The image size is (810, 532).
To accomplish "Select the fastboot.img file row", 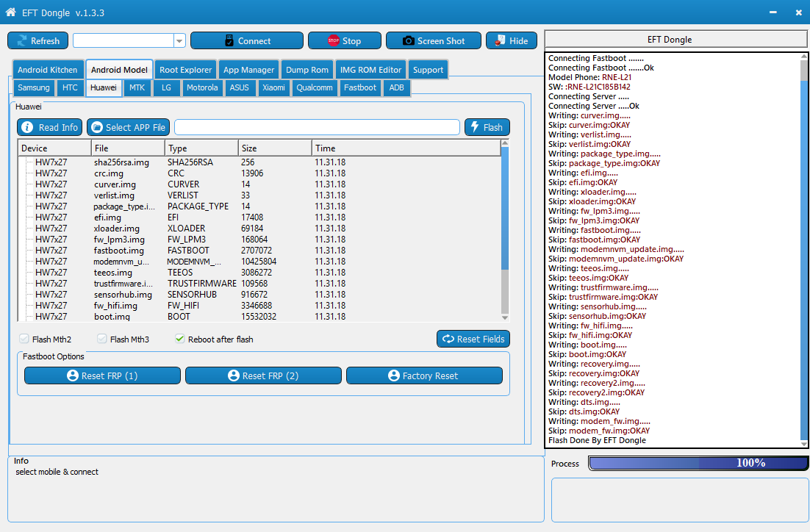I will (x=259, y=251).
